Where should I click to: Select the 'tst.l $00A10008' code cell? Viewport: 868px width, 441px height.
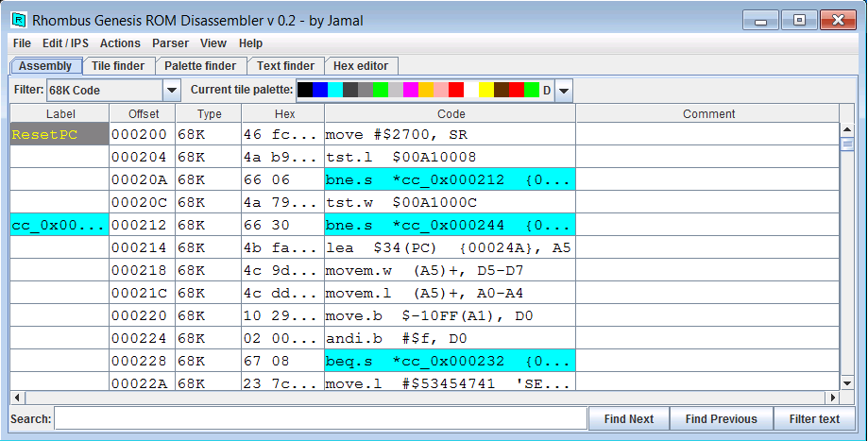pyautogui.click(x=451, y=157)
